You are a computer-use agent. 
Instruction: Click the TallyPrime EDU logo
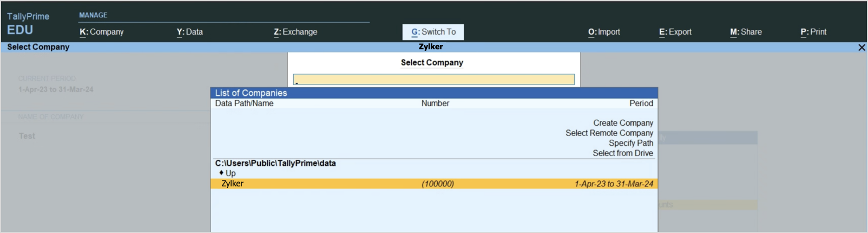[28, 24]
